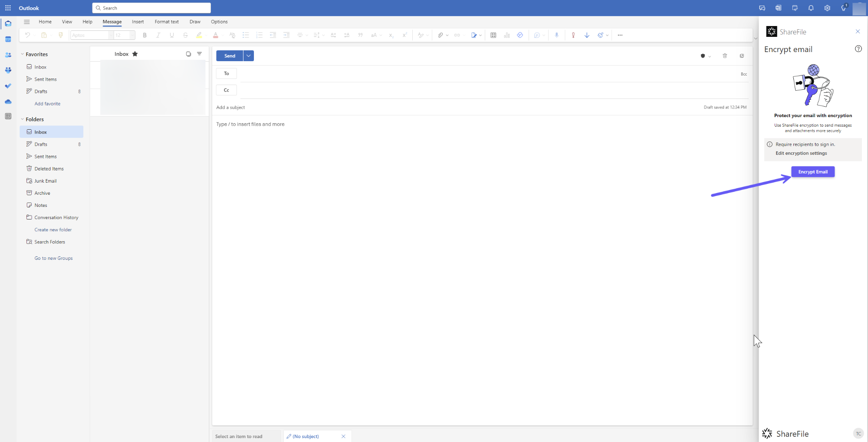Switch to the Format text tab
The image size is (868, 442).
click(167, 22)
